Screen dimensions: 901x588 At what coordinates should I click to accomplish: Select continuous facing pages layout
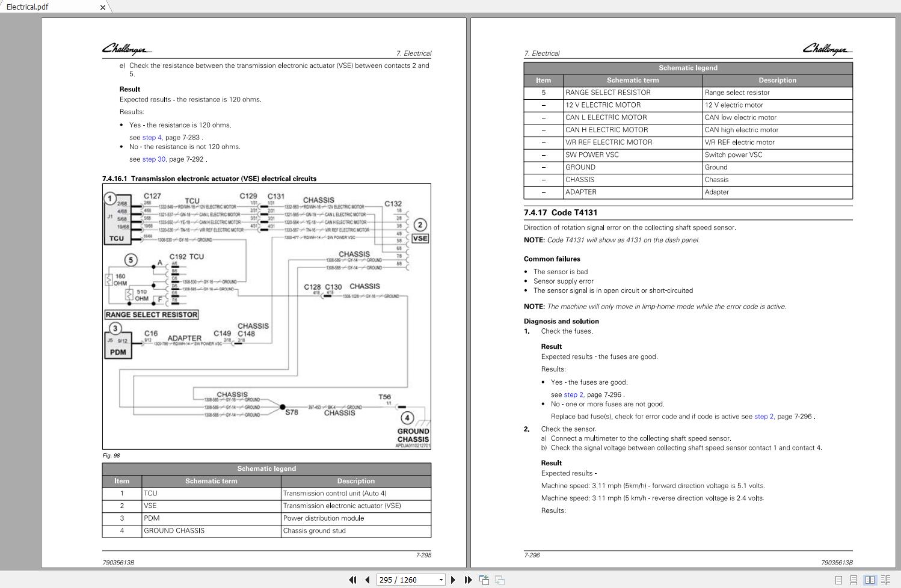885,580
